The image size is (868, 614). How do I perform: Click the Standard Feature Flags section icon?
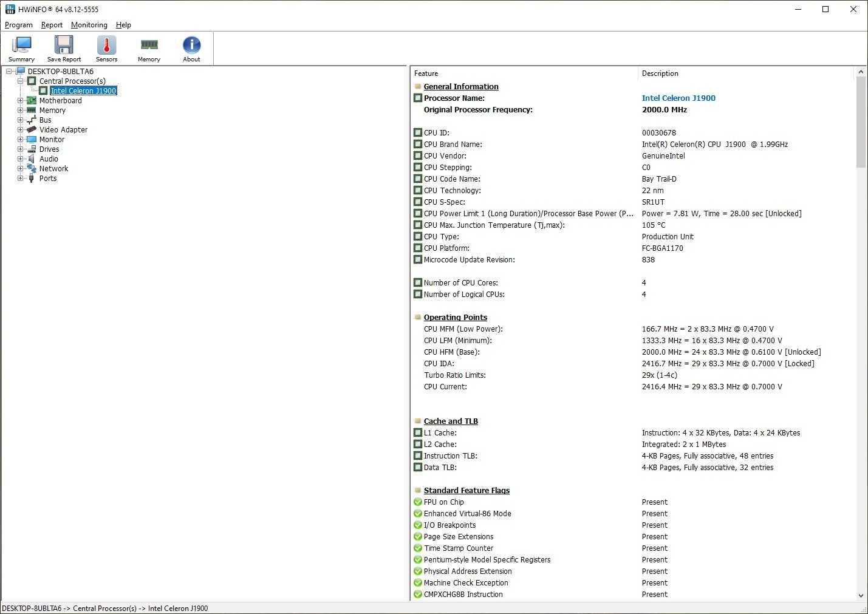[x=418, y=491]
